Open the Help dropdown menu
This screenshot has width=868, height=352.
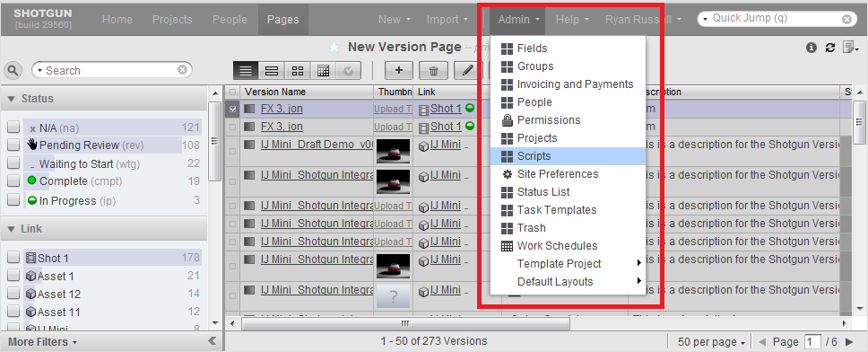tap(572, 20)
